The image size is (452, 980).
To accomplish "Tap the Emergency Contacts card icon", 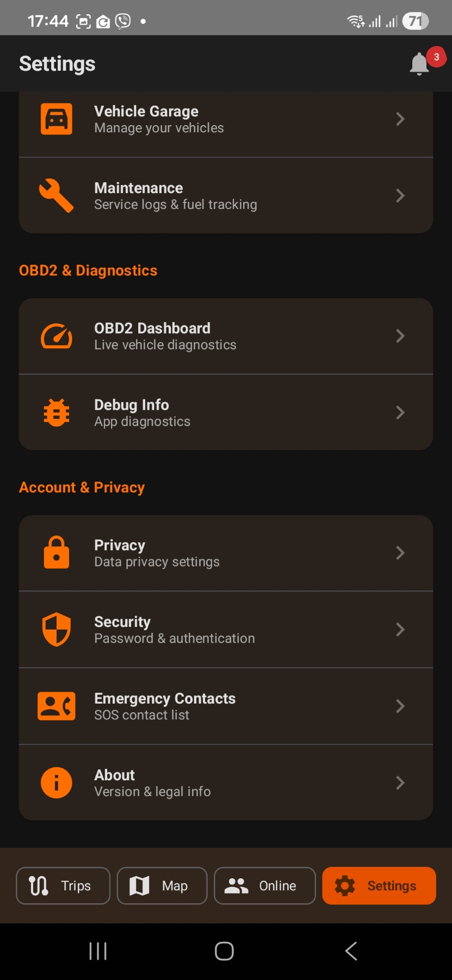I will [57, 706].
